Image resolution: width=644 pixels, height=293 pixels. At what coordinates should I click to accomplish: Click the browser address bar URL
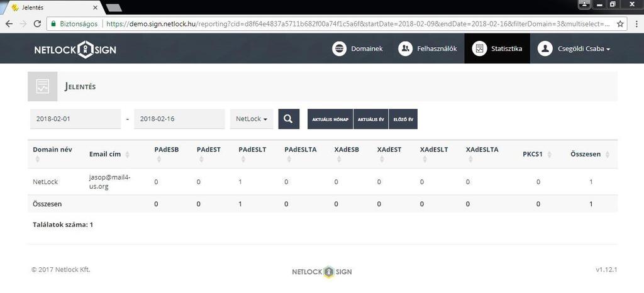[357, 24]
